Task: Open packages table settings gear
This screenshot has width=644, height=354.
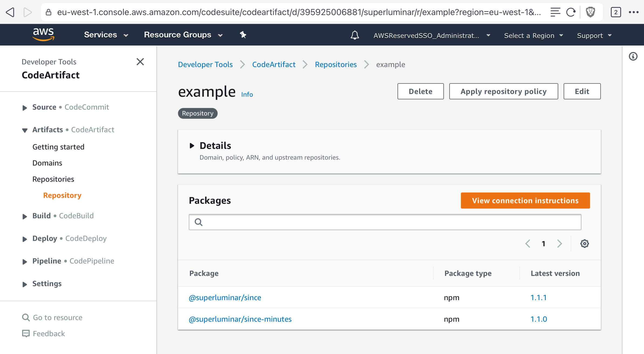Action: pos(584,244)
